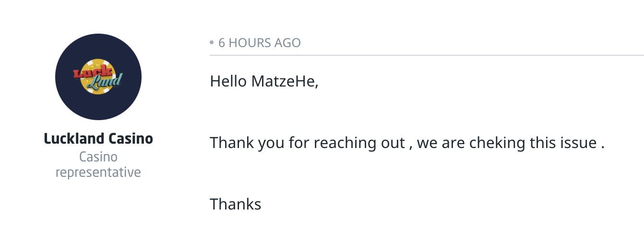This screenshot has width=644, height=247.
Task: Click the word "representative" under the name
Action: (x=98, y=172)
